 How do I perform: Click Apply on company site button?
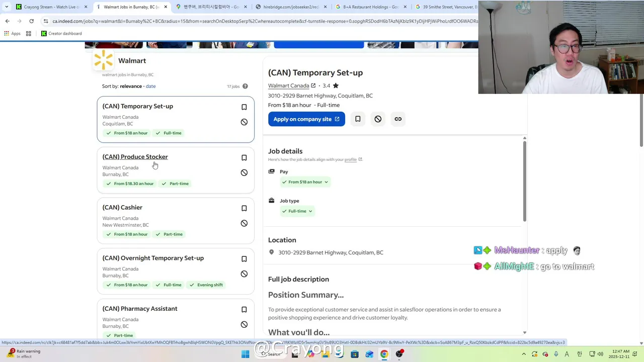306,119
